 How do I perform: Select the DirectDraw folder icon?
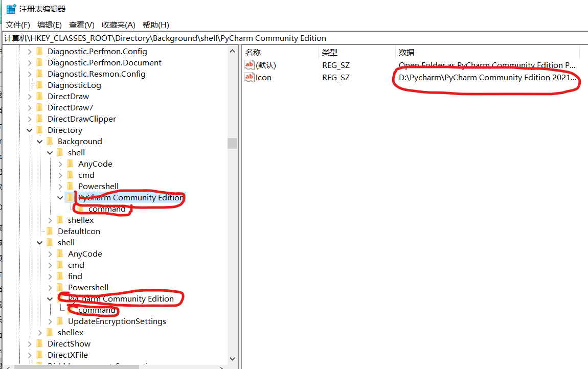click(40, 97)
